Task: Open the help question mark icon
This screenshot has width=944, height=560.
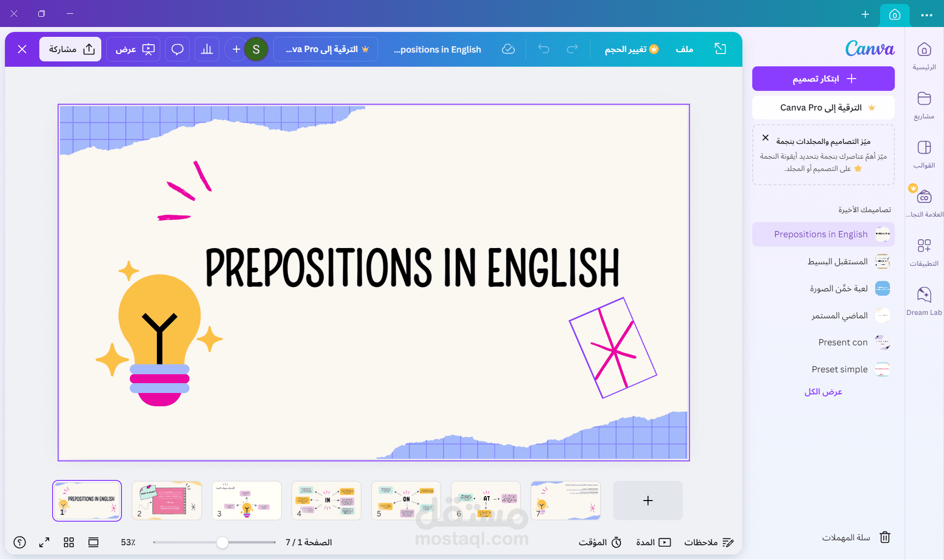Action: [20, 542]
